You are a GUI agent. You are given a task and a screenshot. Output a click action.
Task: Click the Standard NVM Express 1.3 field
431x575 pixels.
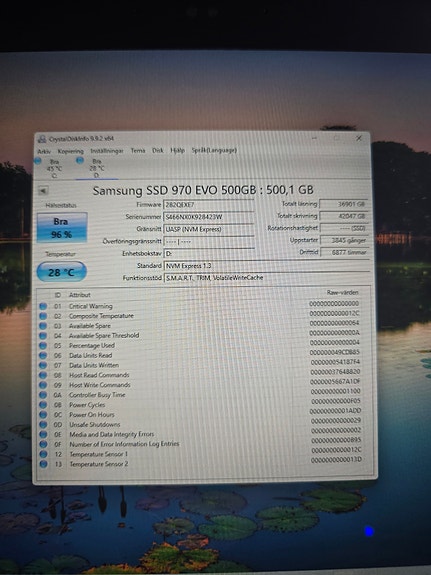click(x=266, y=265)
